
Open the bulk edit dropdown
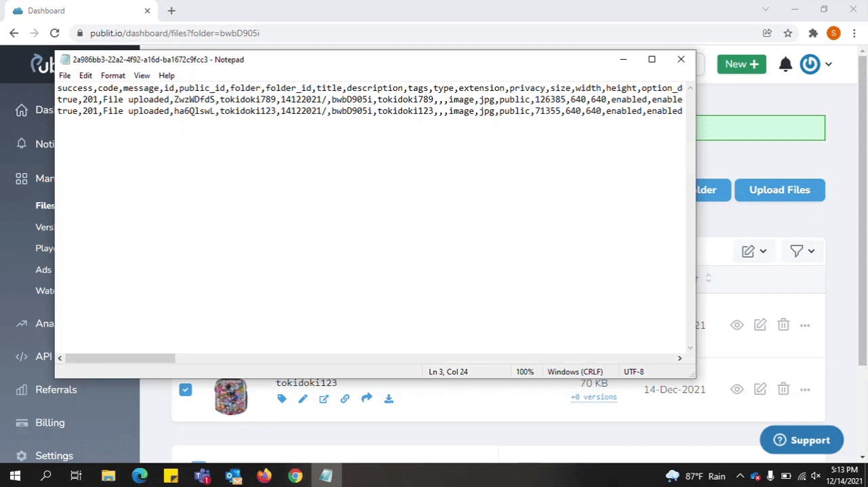(x=754, y=251)
